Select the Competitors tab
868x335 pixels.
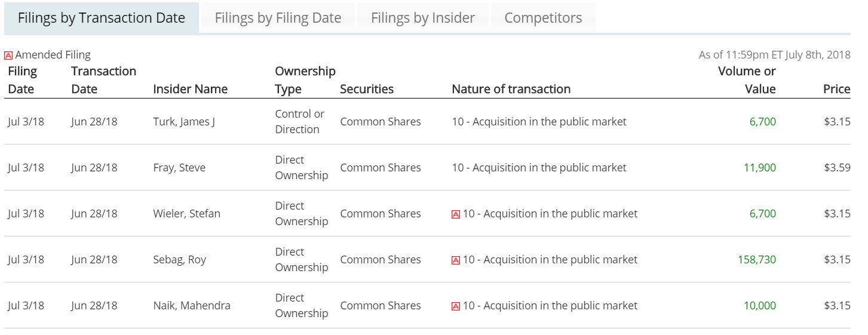pos(543,18)
